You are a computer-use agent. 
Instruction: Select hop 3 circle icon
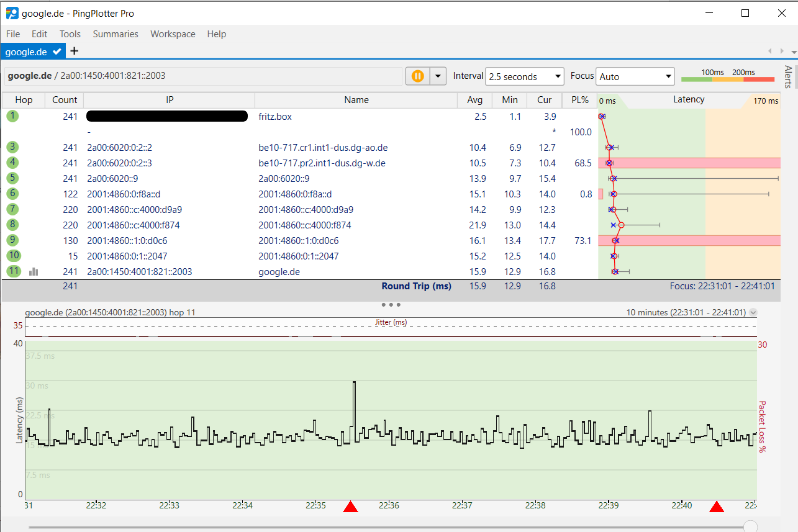13,147
